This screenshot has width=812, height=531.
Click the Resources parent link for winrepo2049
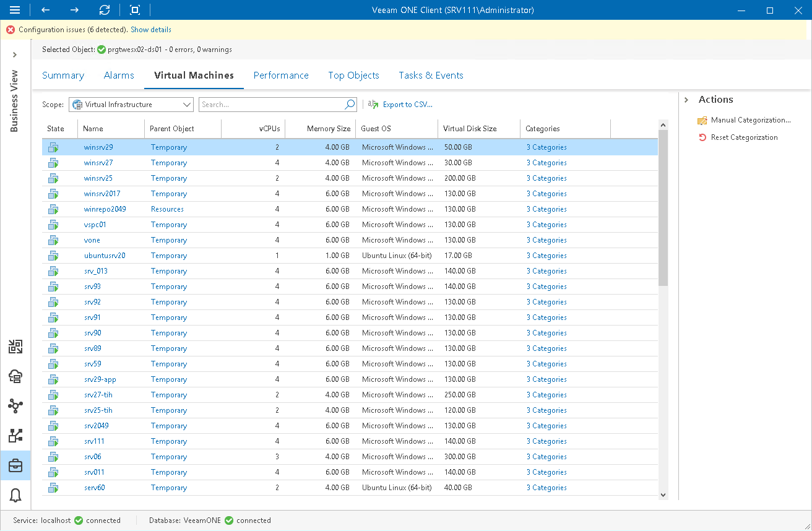(167, 209)
